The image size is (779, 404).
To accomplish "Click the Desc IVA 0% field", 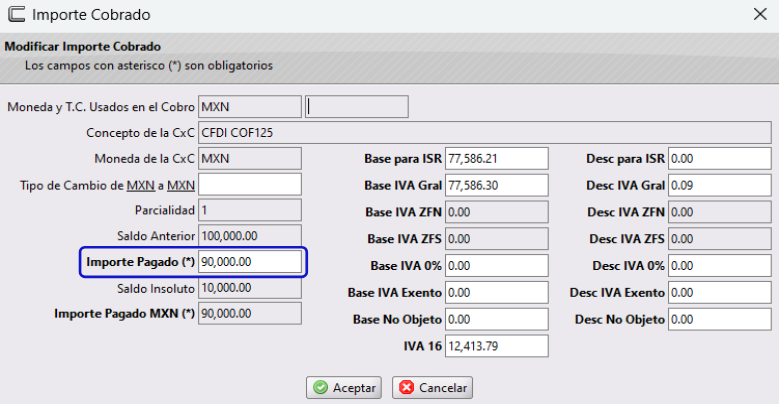I will [x=719, y=266].
